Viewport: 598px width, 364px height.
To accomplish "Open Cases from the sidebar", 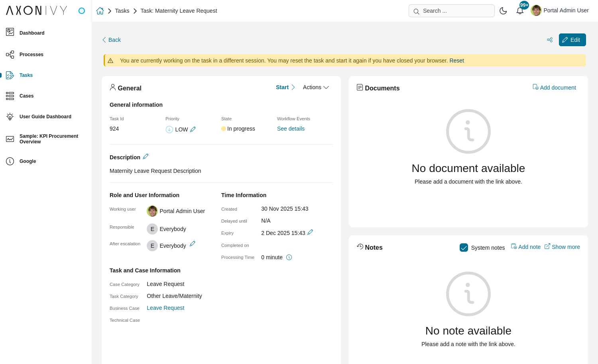I will click(26, 96).
